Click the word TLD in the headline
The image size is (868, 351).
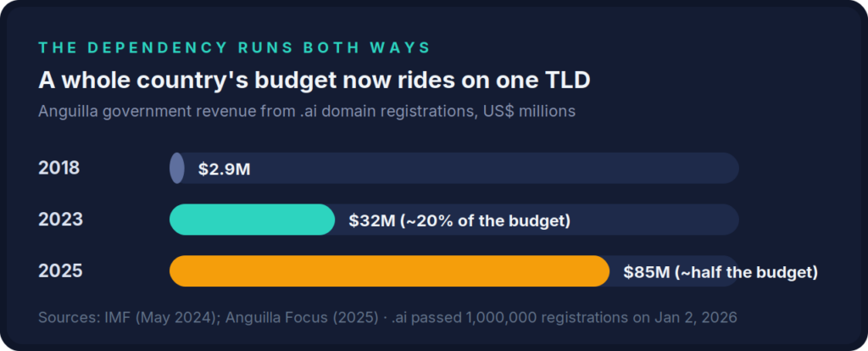[x=565, y=81]
